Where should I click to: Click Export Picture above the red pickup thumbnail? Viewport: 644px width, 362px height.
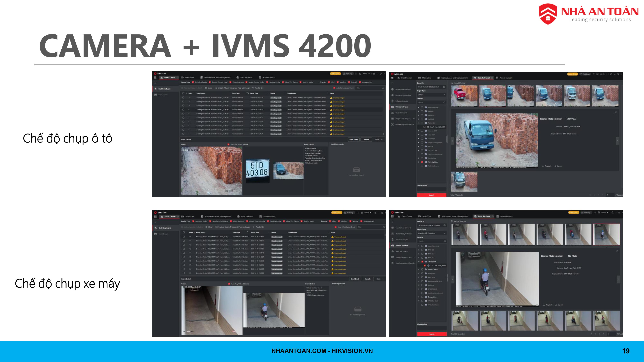pyautogui.click(x=458, y=83)
